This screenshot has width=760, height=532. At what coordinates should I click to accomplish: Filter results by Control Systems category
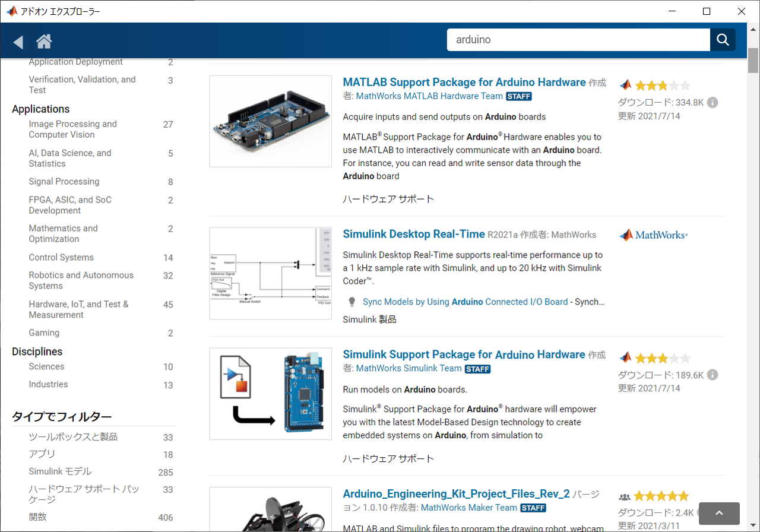(x=60, y=257)
